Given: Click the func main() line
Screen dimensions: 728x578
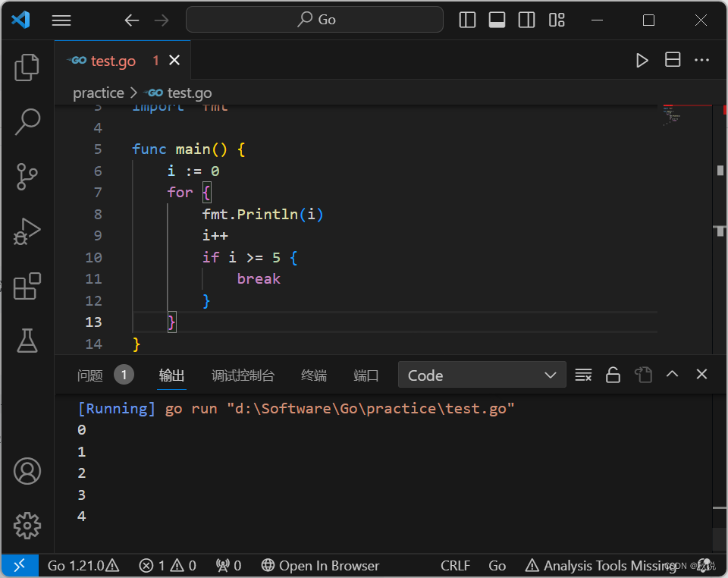Looking at the screenshot, I should tap(189, 149).
